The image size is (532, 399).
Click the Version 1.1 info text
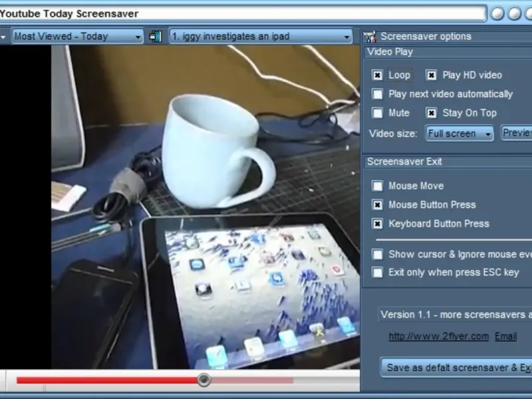pyautogui.click(x=456, y=315)
